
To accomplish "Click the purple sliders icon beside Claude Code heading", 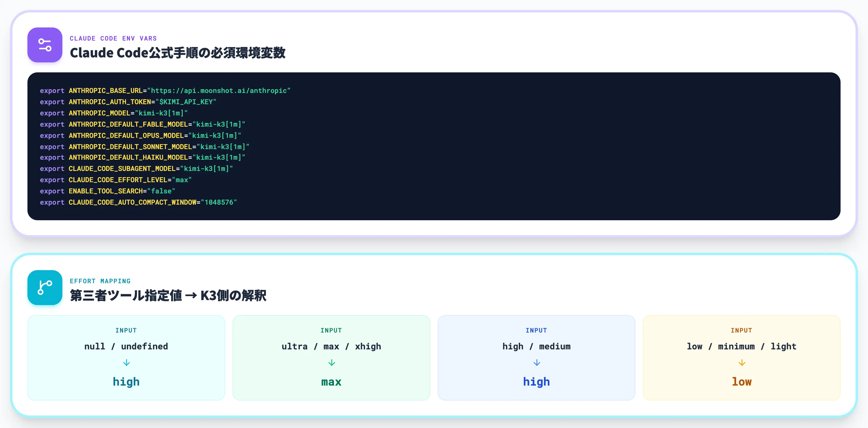I will tap(45, 45).
